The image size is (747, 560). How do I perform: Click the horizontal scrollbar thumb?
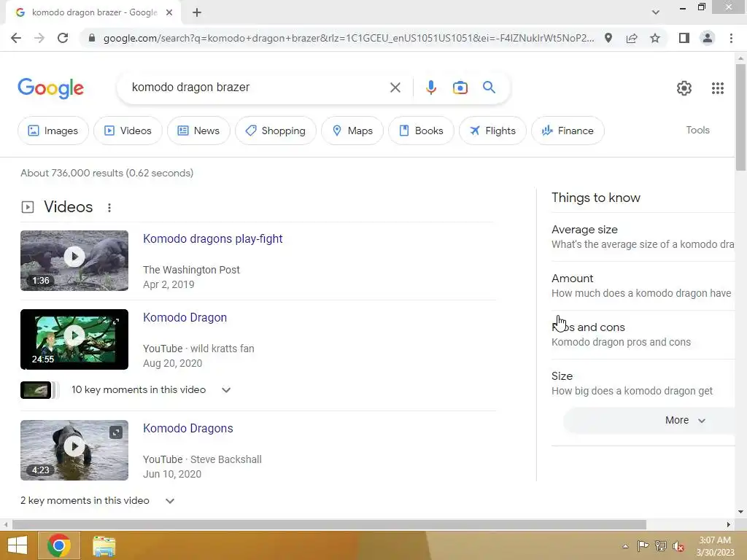[x=329, y=524]
